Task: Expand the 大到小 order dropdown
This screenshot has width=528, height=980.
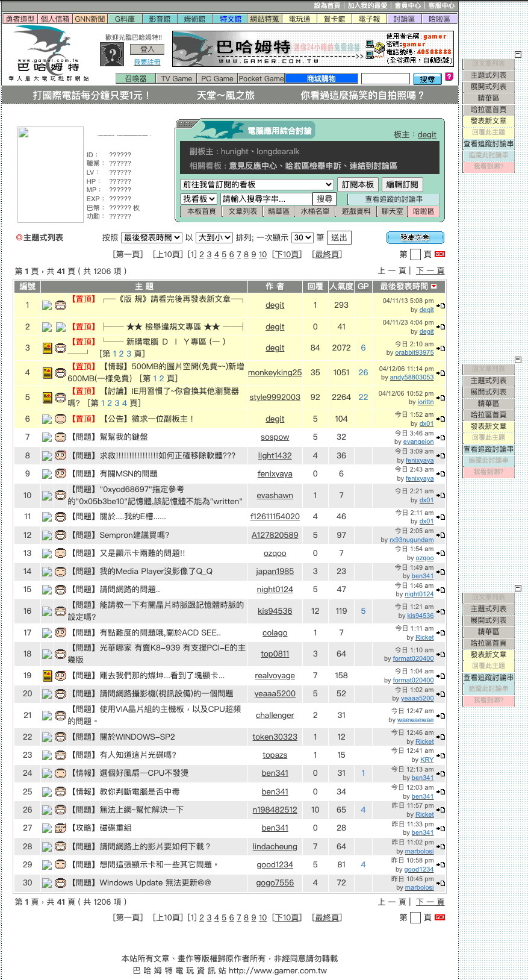Action: [x=214, y=237]
